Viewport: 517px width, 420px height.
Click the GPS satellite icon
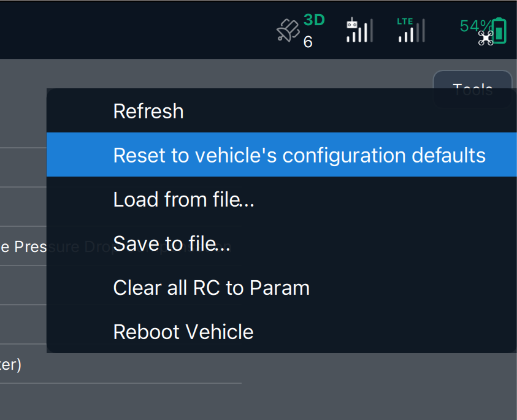coord(287,31)
